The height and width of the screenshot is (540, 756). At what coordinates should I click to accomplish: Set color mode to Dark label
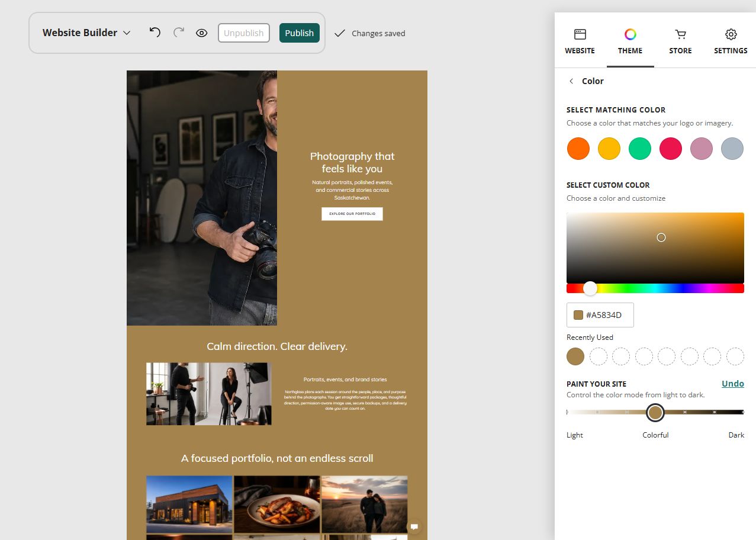736,435
